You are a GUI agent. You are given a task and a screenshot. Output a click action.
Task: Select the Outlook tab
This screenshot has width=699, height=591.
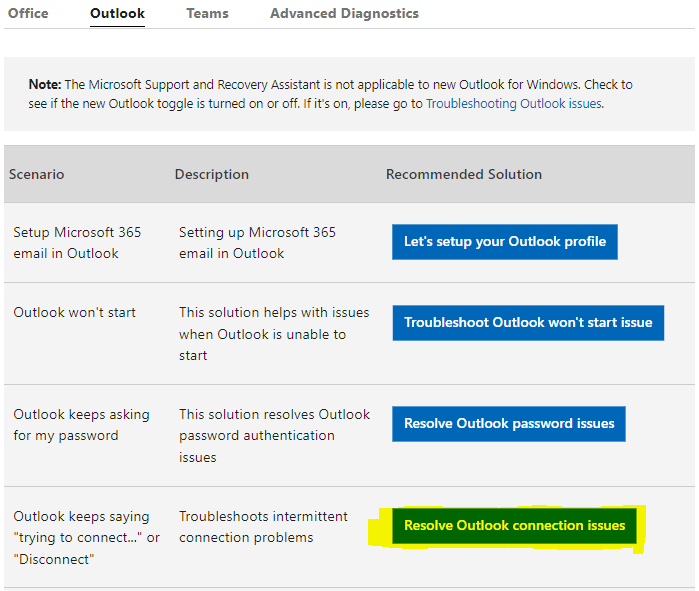(x=117, y=13)
